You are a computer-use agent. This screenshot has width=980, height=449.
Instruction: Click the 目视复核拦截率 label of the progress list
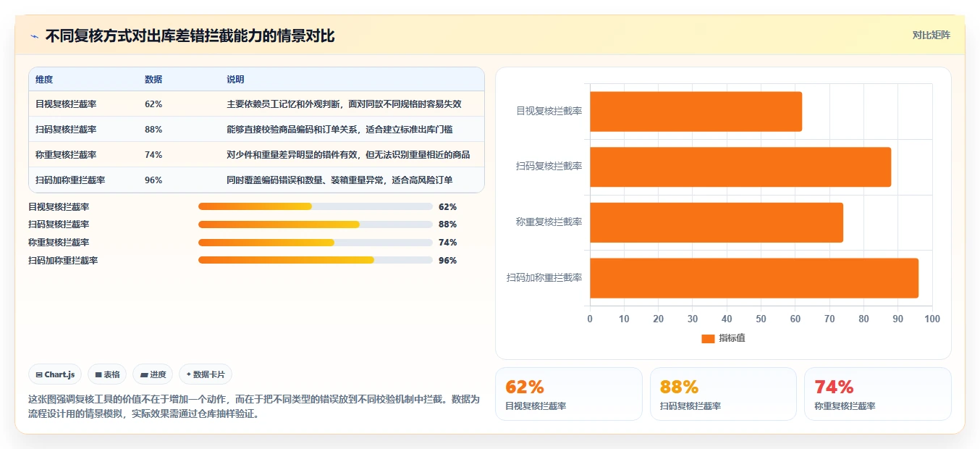[59, 206]
